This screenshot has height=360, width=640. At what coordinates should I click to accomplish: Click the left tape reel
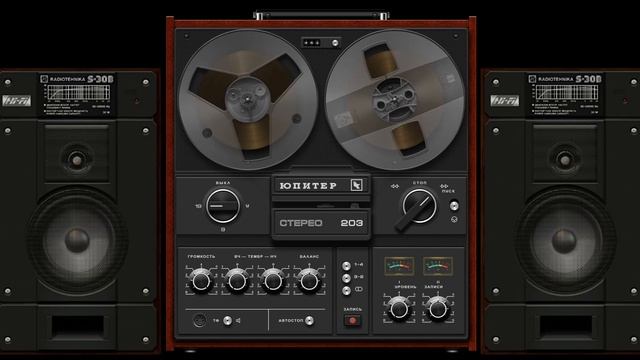pos(248,100)
